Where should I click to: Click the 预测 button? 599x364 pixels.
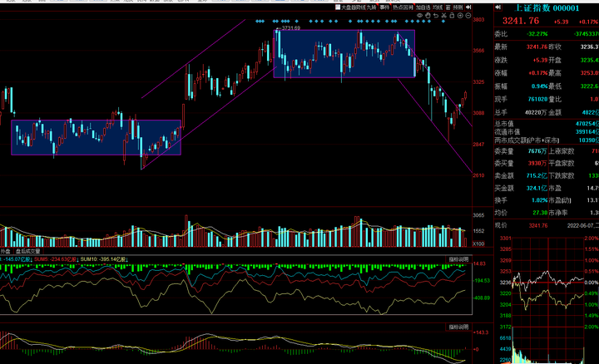[x=458, y=7]
